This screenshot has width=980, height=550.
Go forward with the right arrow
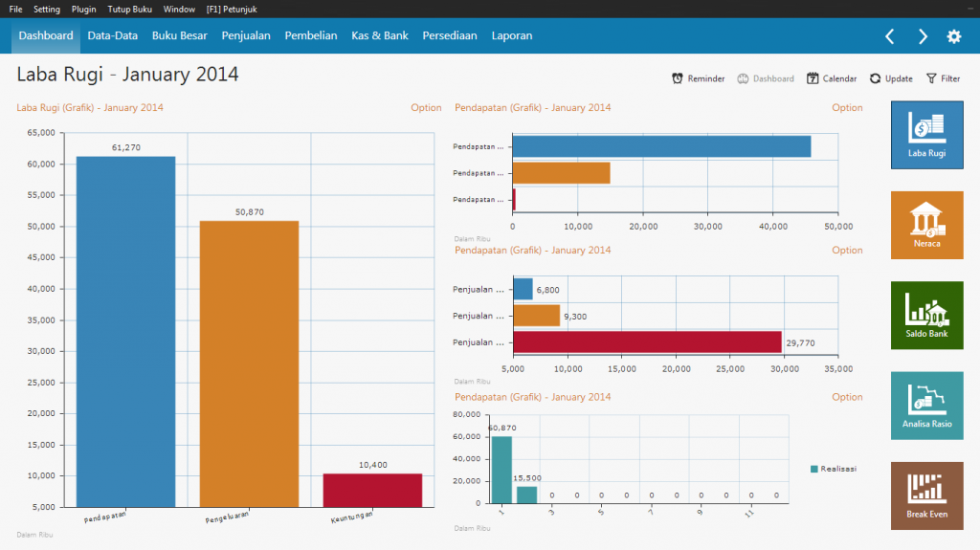[x=923, y=36]
